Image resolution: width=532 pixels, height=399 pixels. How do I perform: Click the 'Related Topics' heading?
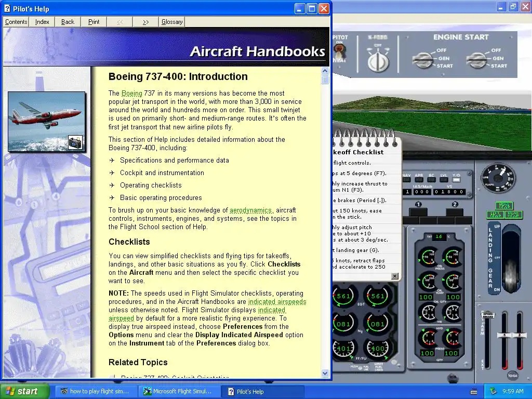pos(138,362)
